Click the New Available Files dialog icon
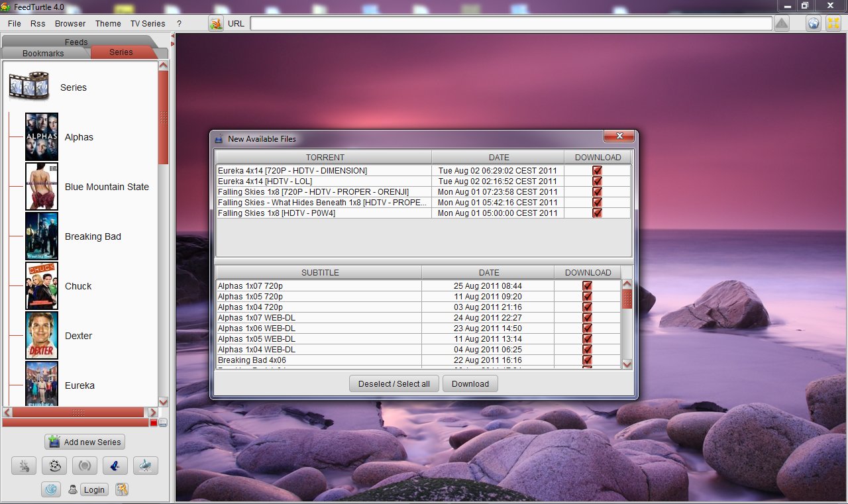Viewport: 848px width, 504px height. click(219, 139)
